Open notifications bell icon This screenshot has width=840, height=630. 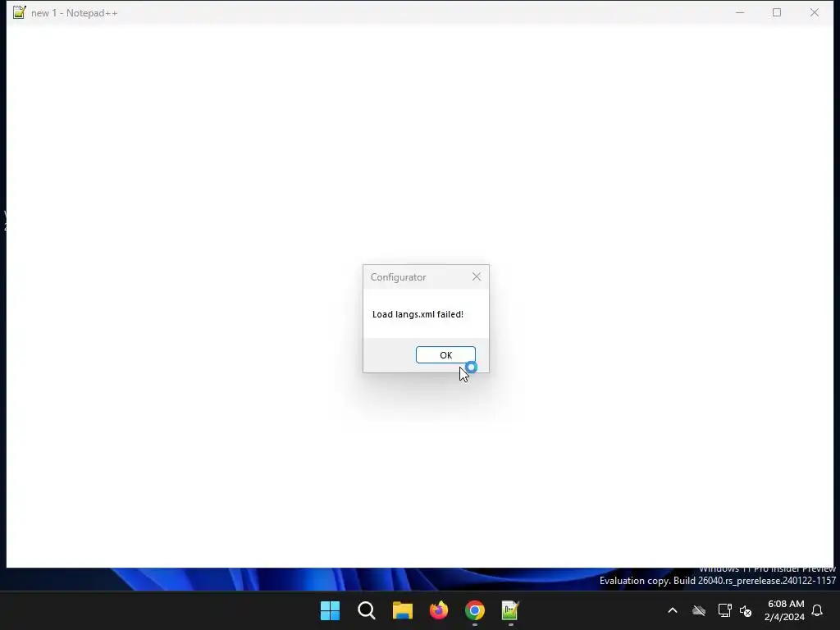click(817, 610)
